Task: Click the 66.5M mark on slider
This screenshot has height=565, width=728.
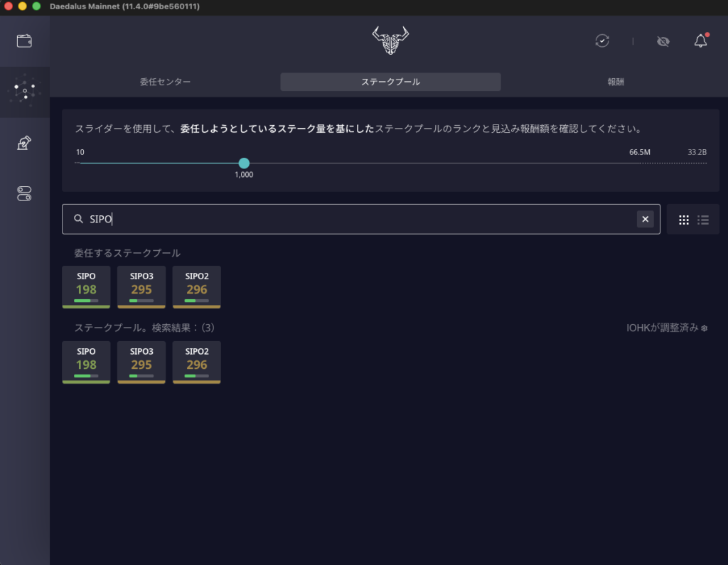Action: pyautogui.click(x=639, y=152)
